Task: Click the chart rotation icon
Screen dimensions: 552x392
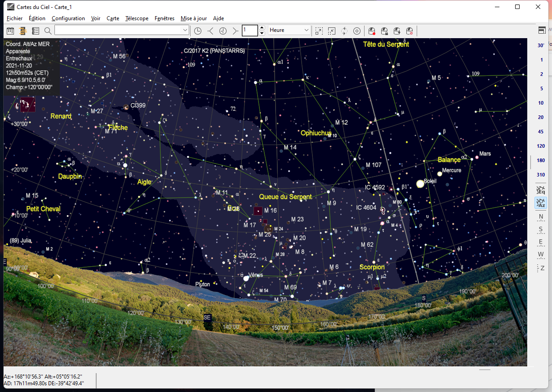Action: coord(344,31)
